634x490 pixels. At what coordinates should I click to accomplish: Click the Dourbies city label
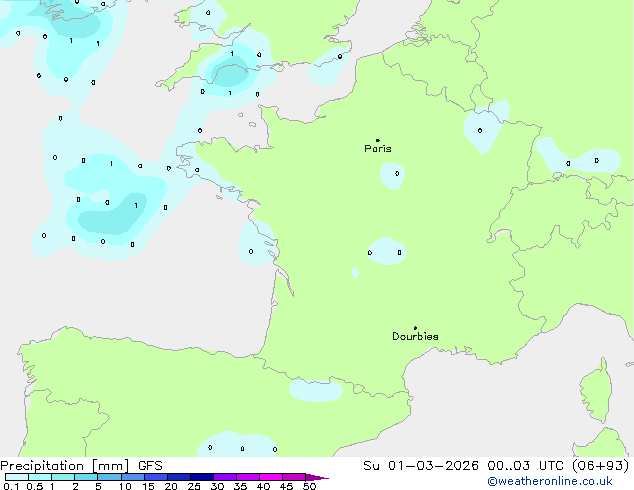tap(415, 336)
